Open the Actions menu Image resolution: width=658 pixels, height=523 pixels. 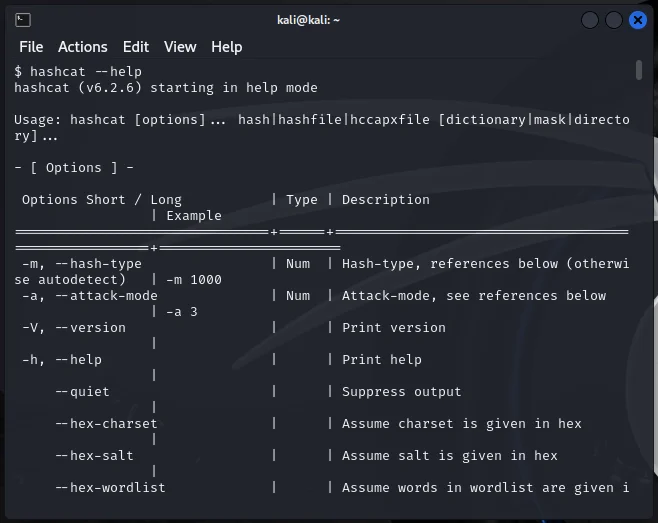tap(83, 47)
